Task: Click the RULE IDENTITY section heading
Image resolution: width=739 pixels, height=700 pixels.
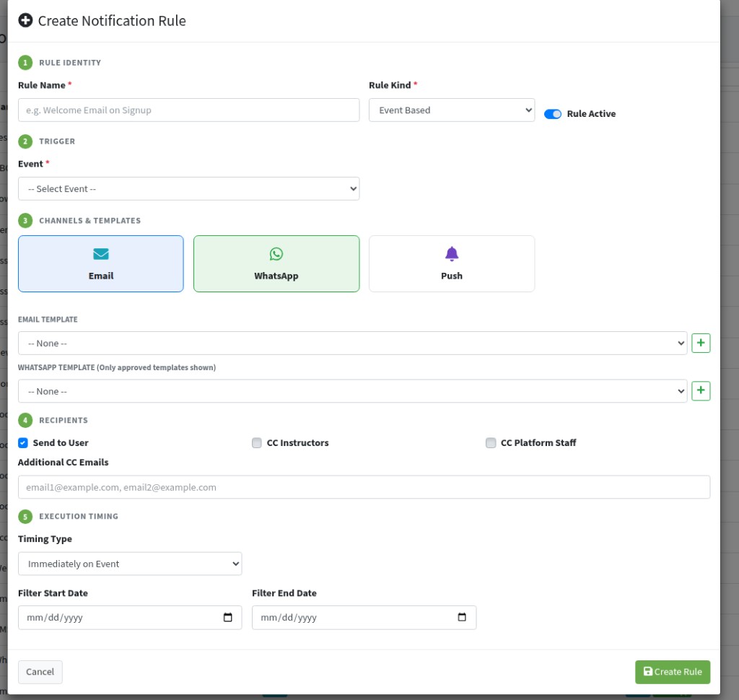Action: tap(70, 63)
